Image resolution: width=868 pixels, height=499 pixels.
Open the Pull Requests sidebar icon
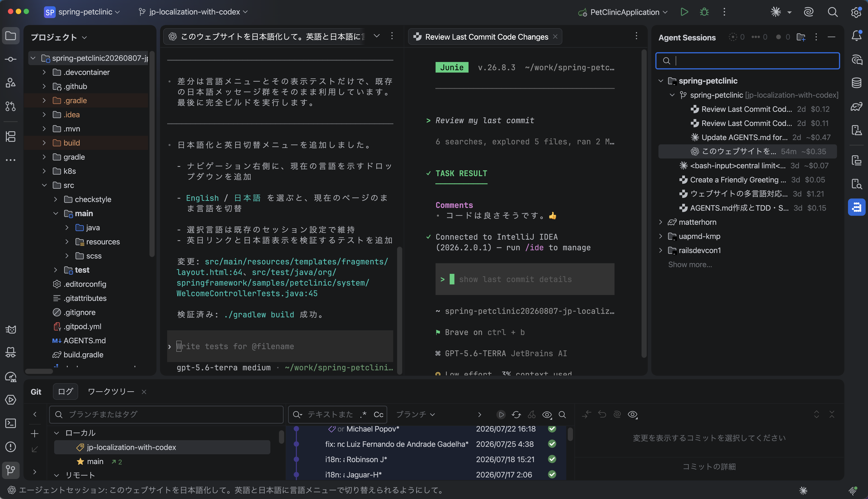(11, 106)
